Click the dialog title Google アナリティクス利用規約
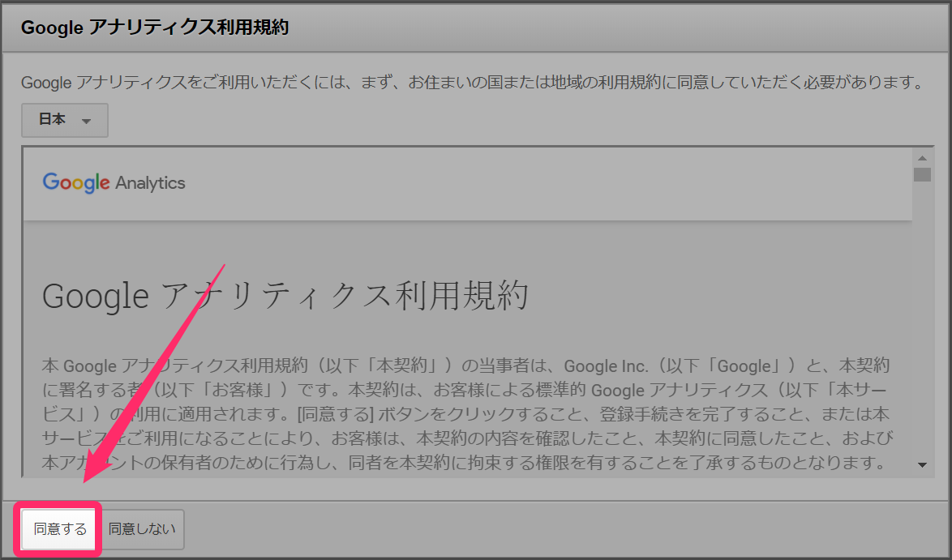This screenshot has height=560, width=952. 155,28
